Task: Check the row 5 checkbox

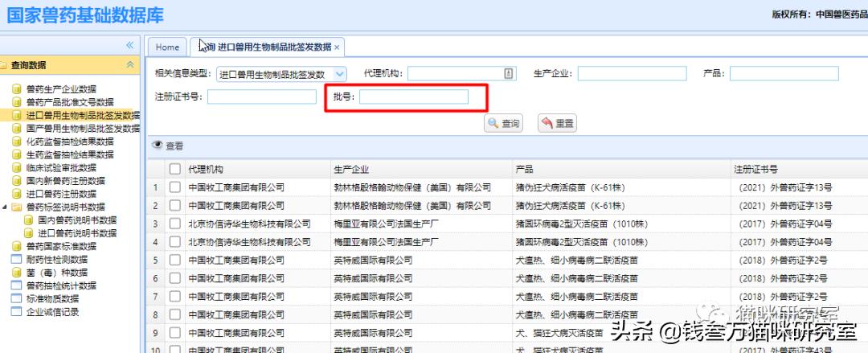Action: coord(175,260)
